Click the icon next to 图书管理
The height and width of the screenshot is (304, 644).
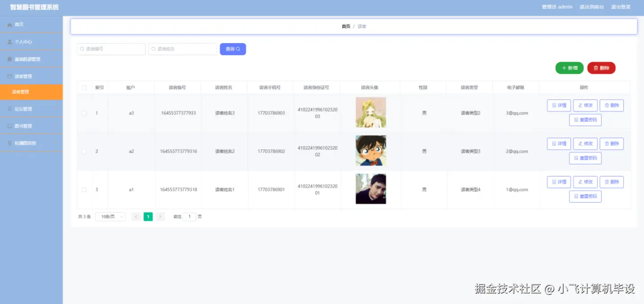pyautogui.click(x=10, y=126)
